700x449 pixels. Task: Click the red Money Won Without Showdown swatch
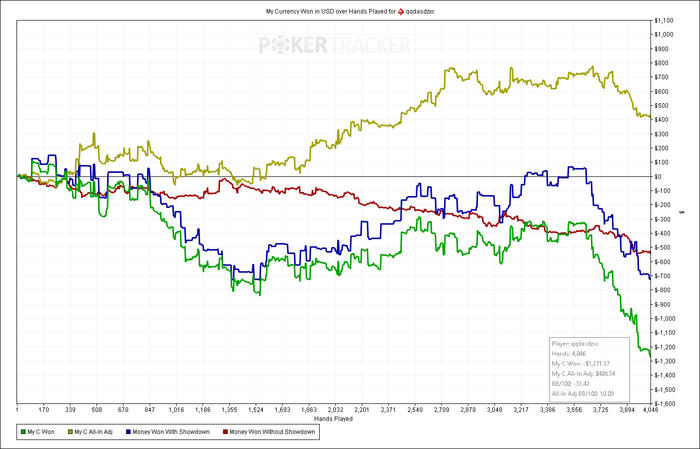pos(225,432)
